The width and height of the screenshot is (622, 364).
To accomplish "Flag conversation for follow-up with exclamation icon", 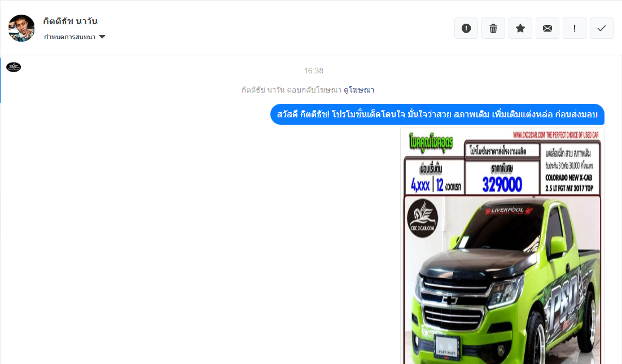I will 575,28.
